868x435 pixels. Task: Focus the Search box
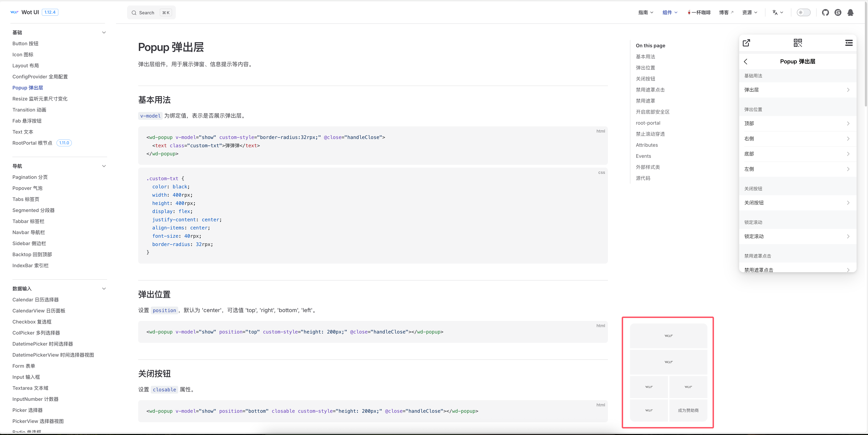point(151,12)
